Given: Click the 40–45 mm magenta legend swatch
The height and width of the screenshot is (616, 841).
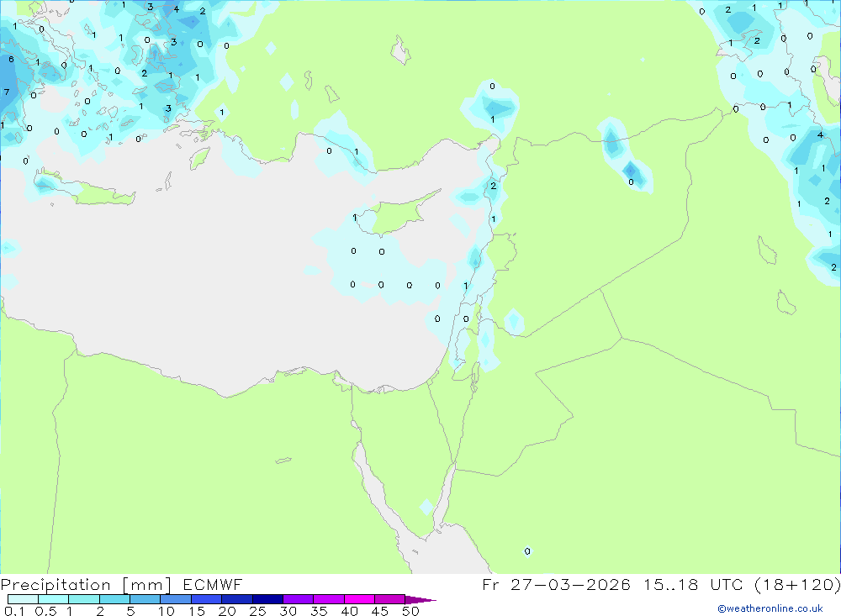Looking at the screenshot, I should [359, 599].
